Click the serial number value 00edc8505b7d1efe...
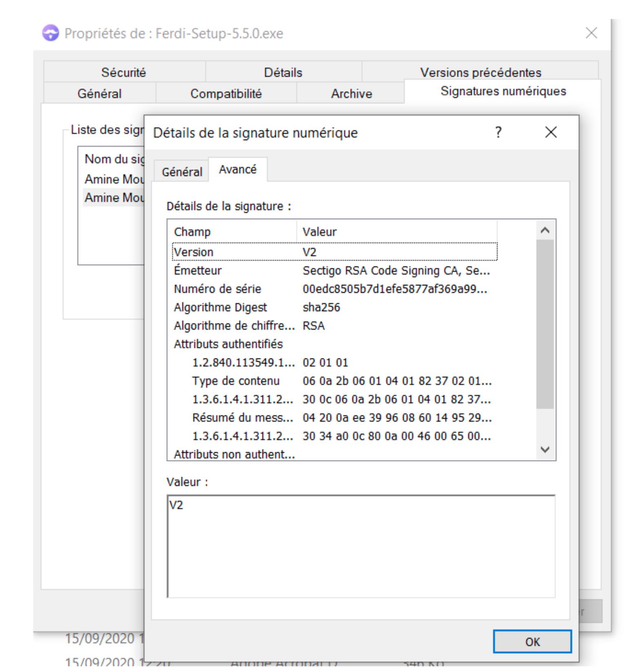The height and width of the screenshot is (667, 644). pos(395,289)
